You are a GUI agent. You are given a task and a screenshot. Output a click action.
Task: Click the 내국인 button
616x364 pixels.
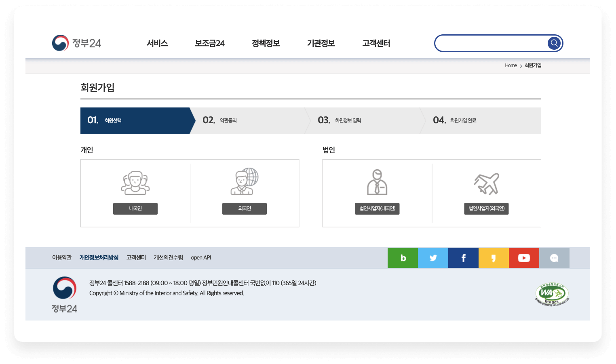(135, 208)
